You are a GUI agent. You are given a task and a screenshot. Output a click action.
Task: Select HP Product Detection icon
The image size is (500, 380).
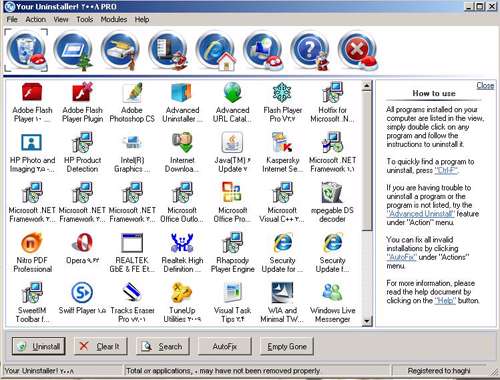tap(82, 142)
